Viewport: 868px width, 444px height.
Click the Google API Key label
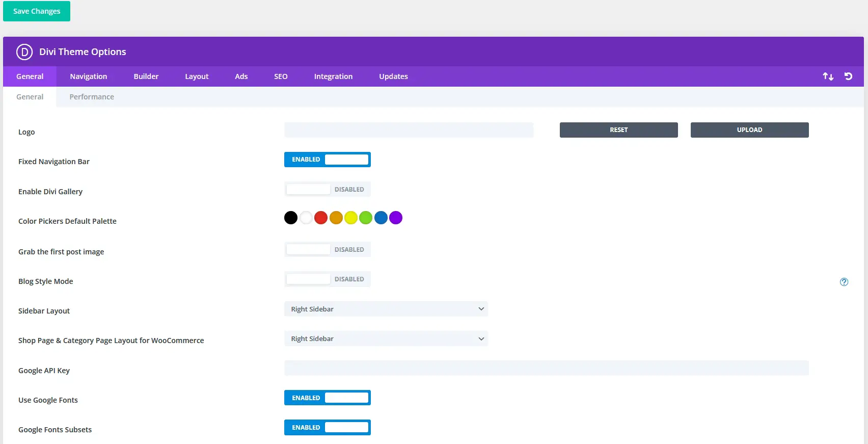(x=44, y=371)
